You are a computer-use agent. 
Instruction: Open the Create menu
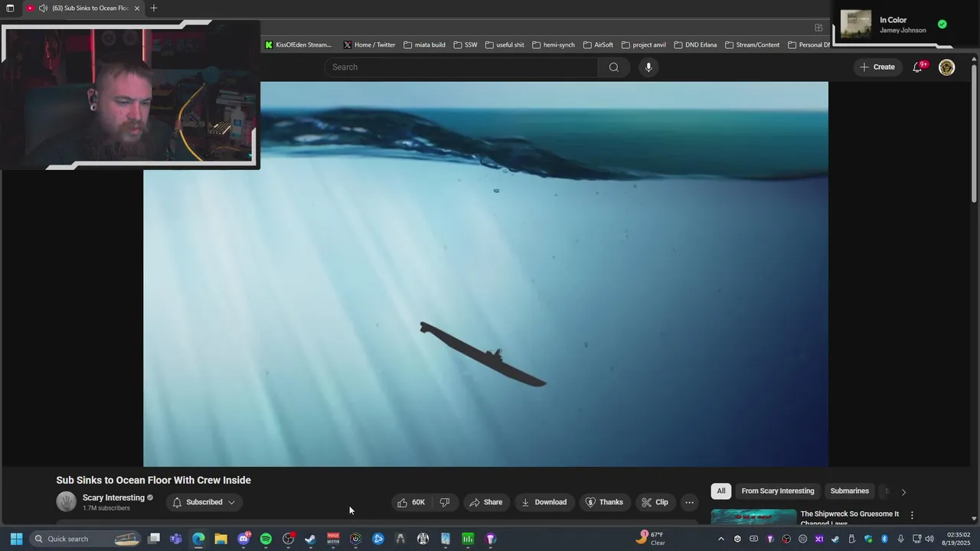[x=877, y=67]
